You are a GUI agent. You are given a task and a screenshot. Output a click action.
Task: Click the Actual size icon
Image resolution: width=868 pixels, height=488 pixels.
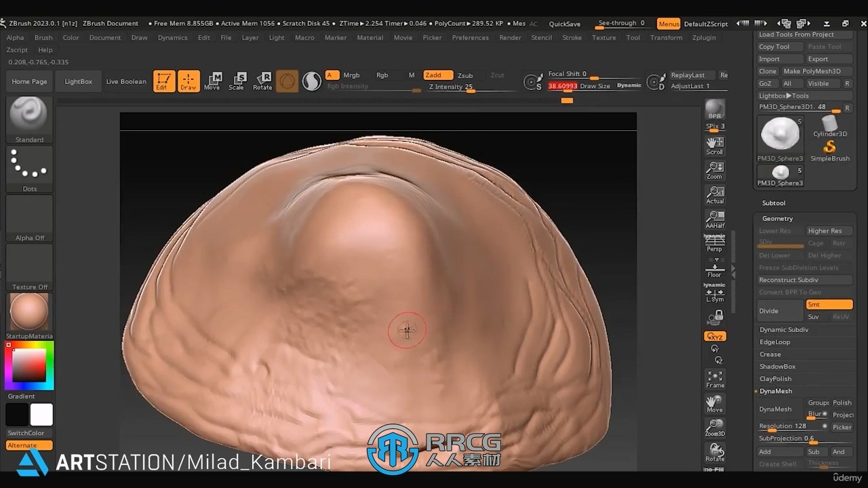(715, 195)
